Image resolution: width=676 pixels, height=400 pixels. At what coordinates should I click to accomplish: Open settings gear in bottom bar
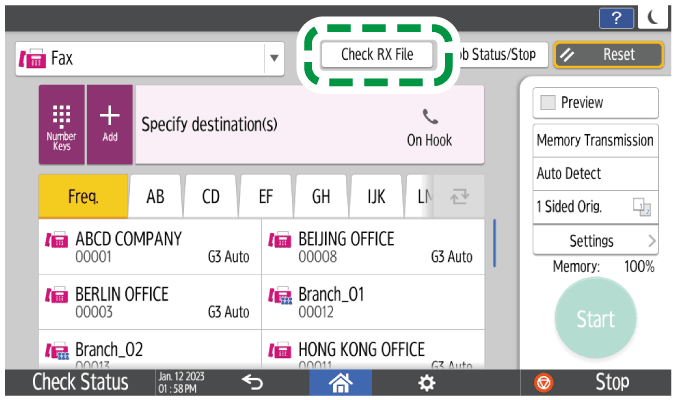click(x=426, y=383)
